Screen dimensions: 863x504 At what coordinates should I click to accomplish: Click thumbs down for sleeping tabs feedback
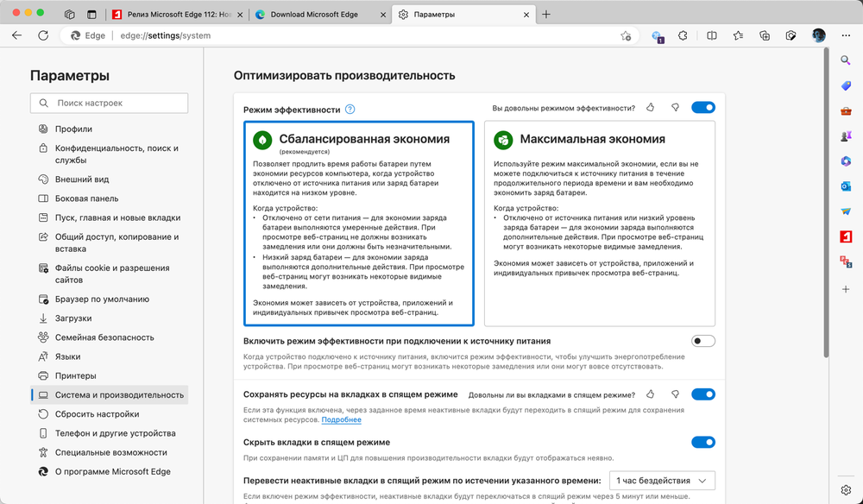coord(676,394)
